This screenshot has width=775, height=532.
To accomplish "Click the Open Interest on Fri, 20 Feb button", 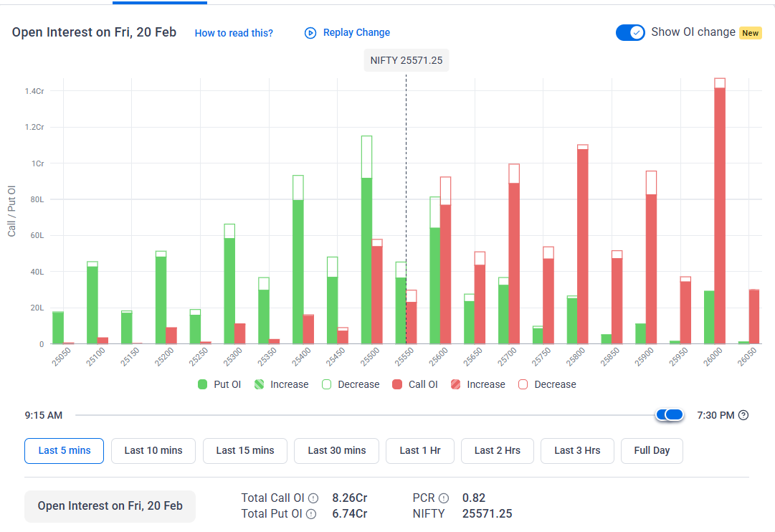I will [110, 506].
